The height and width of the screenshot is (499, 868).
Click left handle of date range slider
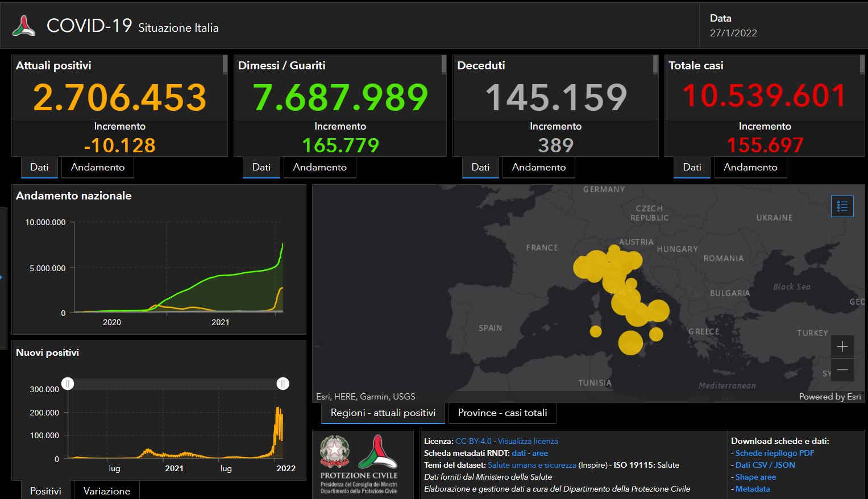pyautogui.click(x=68, y=384)
